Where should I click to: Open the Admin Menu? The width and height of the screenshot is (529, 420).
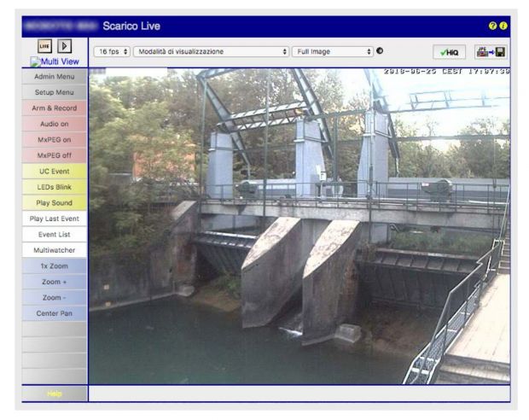point(55,77)
